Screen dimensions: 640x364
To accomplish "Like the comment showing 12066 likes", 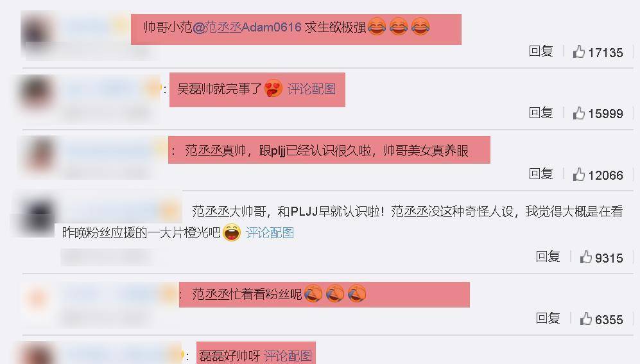I will pos(578,175).
